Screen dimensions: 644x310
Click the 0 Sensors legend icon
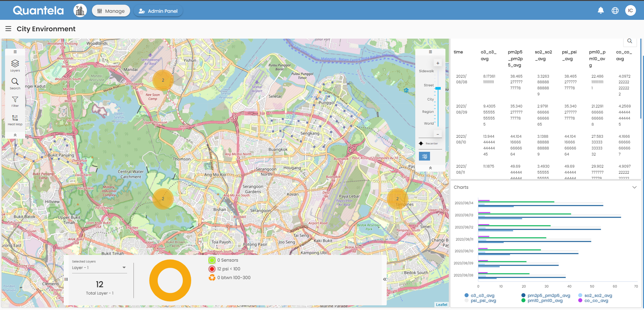(212, 260)
